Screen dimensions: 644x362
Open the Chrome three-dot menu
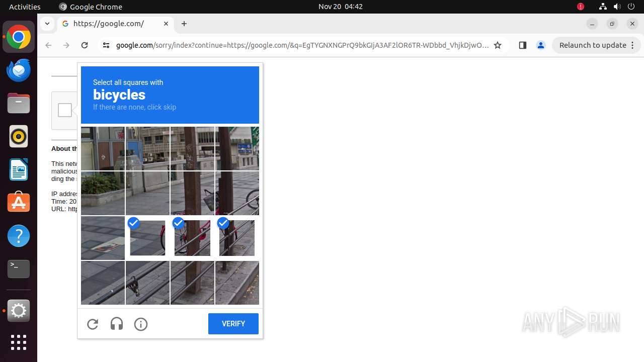[633, 45]
